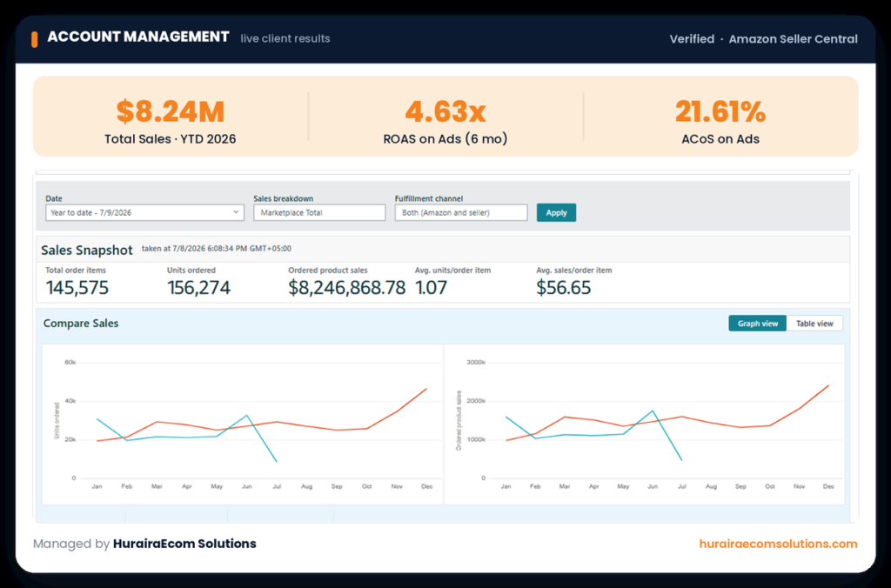This screenshot has height=588, width=891.
Task: Click the 60k axis label on units chart
Action: point(70,362)
